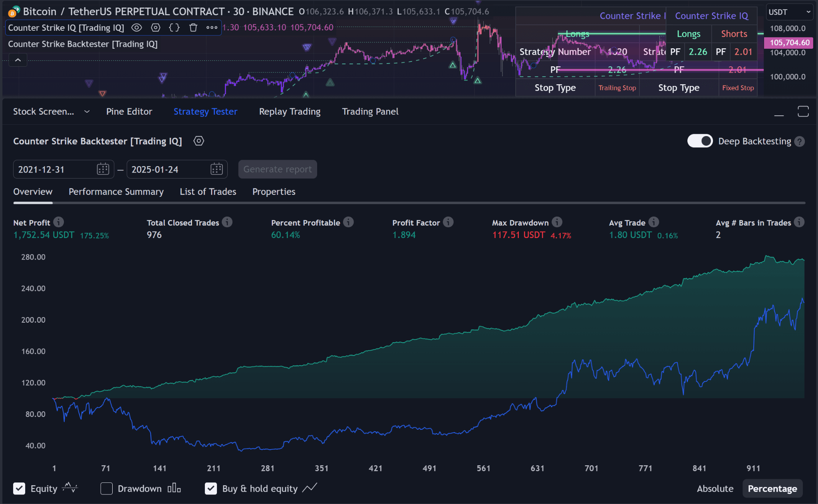This screenshot has width=818, height=504.
Task: Show Avg # Bars in Trades info
Action: click(799, 222)
